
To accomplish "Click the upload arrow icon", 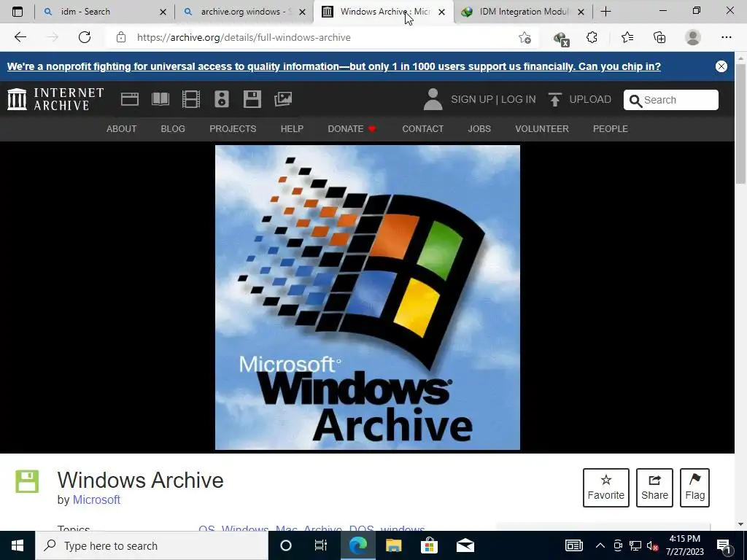I will click(x=554, y=99).
